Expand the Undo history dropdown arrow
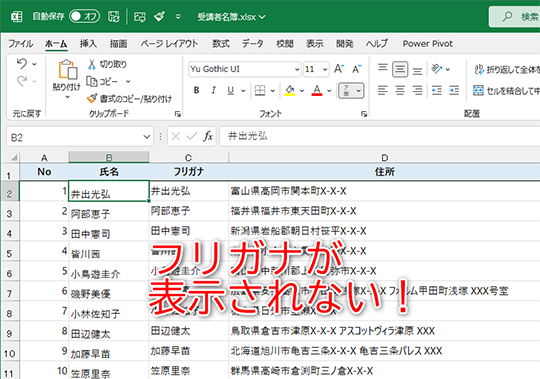The height and width of the screenshot is (379, 540). pyautogui.click(x=34, y=64)
